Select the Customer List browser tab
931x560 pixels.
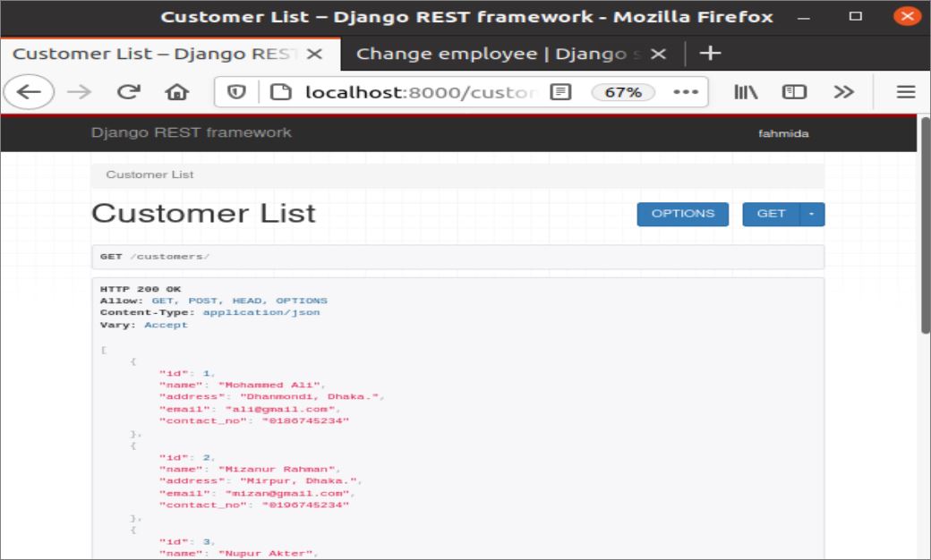154,54
